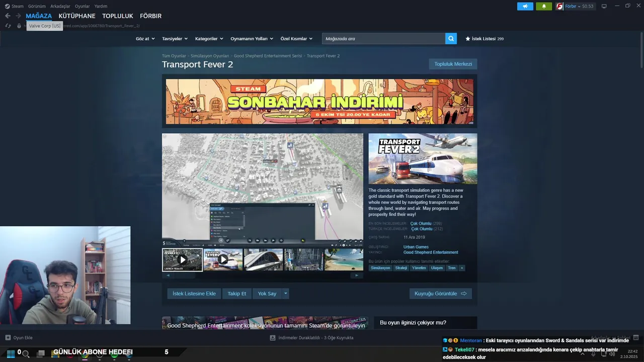The image size is (644, 362).
Task: Select the Simülasyon tag
Action: 381,268
